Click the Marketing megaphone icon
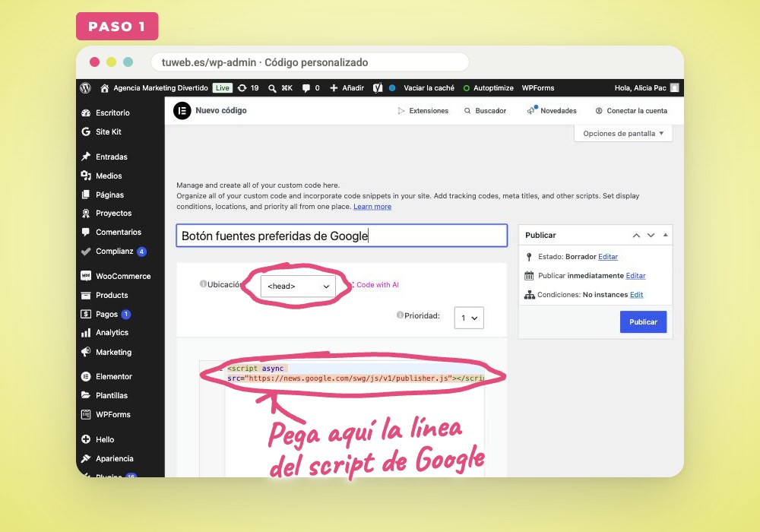Image resolution: width=760 pixels, height=532 pixels. (x=86, y=352)
